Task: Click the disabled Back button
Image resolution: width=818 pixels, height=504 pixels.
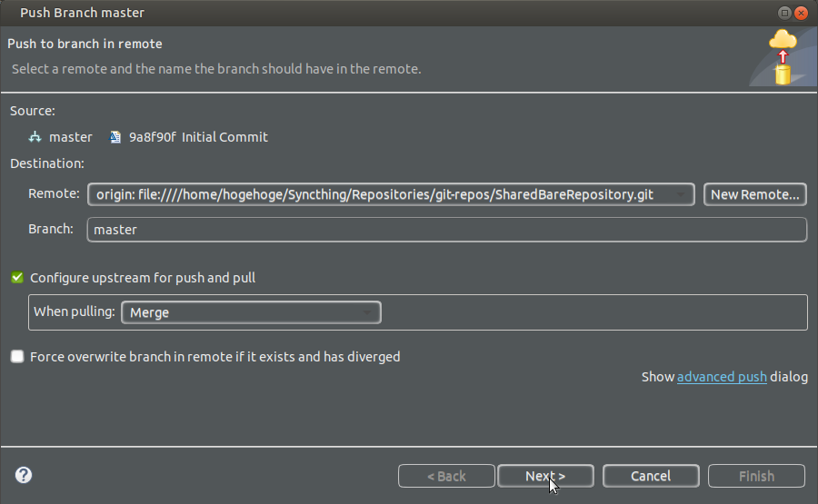Action: (446, 476)
